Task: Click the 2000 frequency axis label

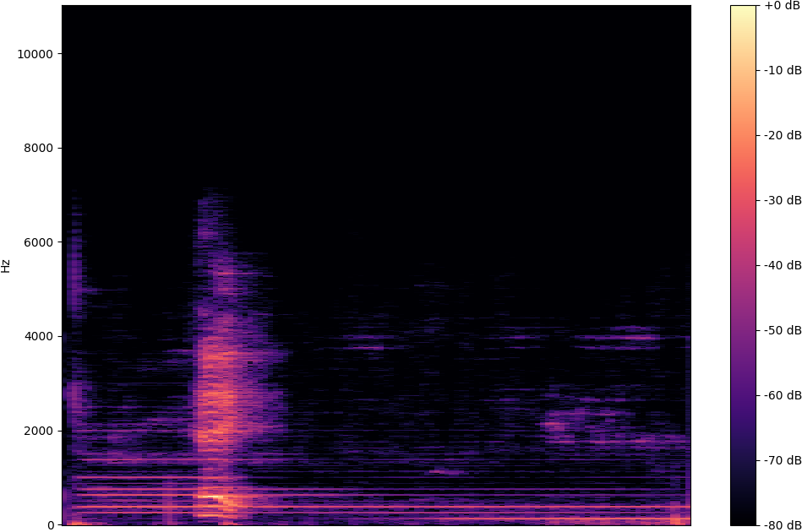Action: coord(38,431)
